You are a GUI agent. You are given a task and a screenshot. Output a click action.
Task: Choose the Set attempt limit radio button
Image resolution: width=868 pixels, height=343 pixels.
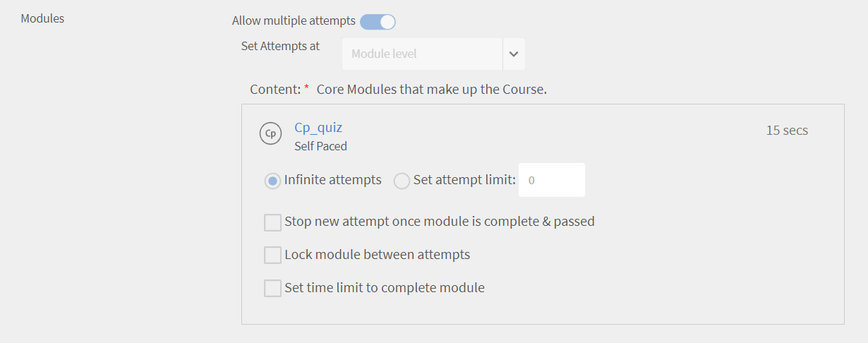click(x=402, y=181)
